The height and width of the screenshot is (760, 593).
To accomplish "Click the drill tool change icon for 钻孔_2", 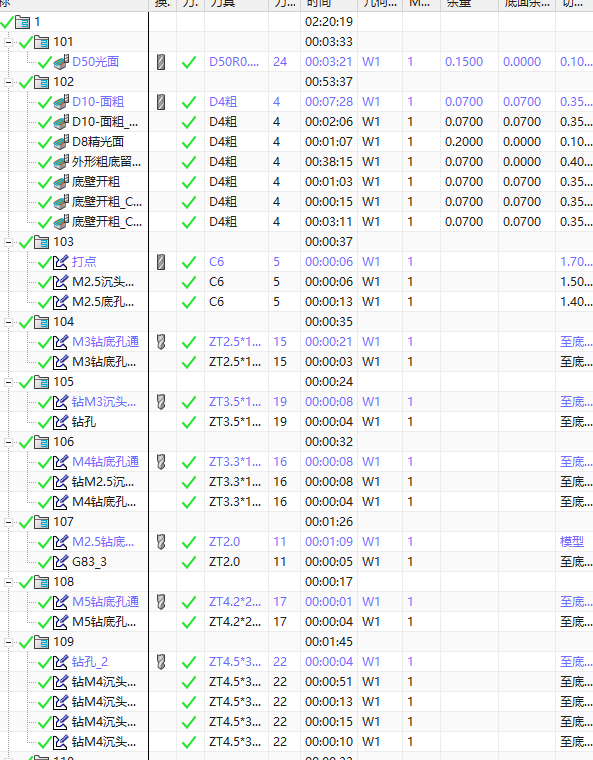I will 161,662.
